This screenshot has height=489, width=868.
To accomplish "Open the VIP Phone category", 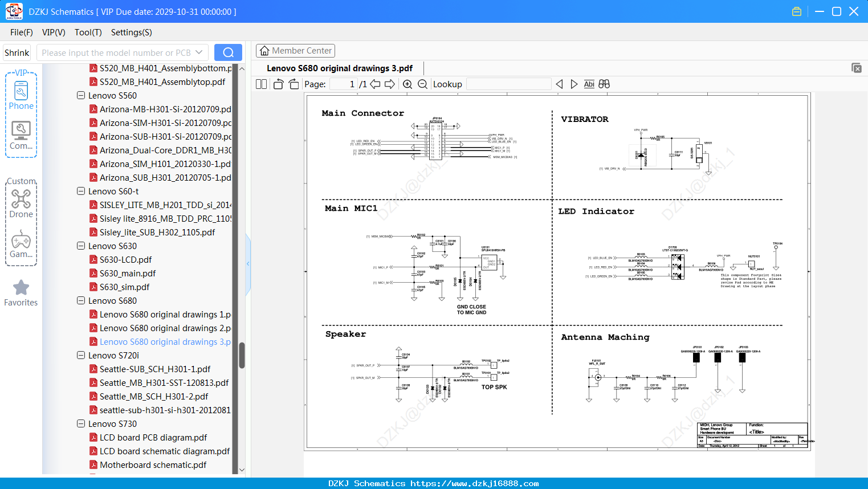I will tap(21, 95).
